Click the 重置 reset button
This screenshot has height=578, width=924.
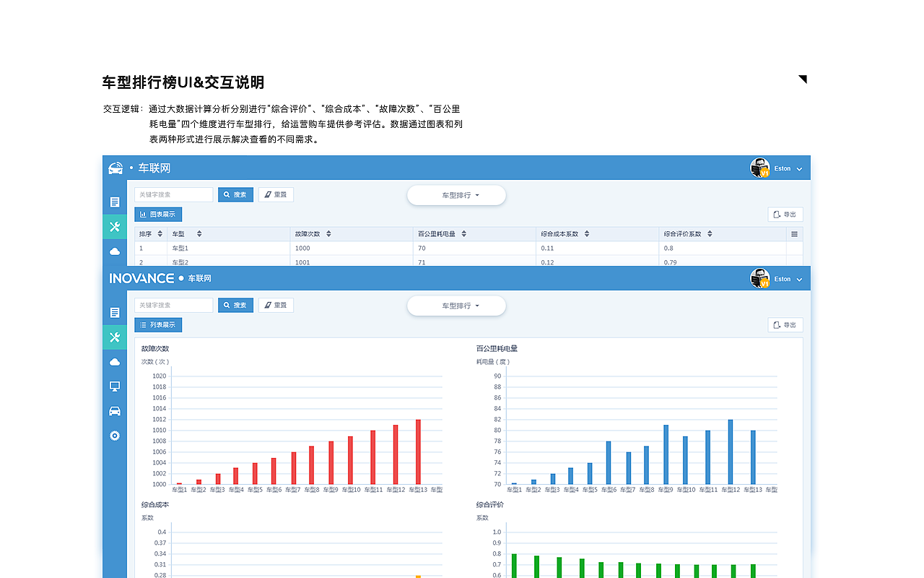click(x=276, y=194)
